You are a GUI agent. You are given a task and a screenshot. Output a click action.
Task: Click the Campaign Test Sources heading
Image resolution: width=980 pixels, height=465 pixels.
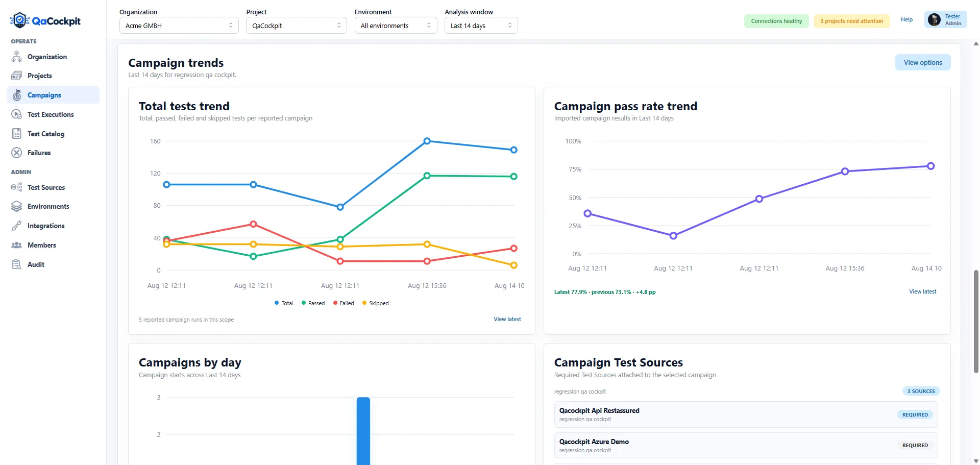click(619, 362)
